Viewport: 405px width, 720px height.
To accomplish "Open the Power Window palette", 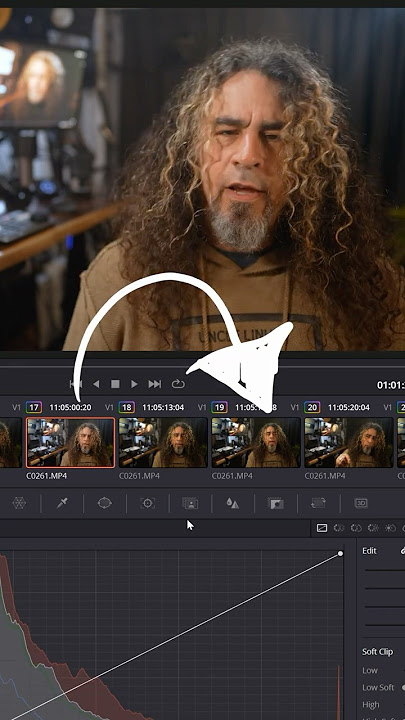I will (105, 503).
